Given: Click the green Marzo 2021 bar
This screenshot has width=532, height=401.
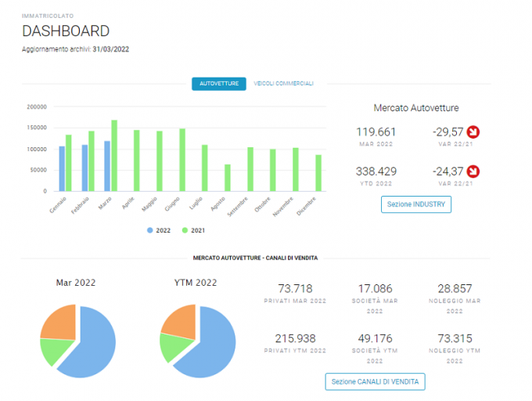Looking at the screenshot, I should point(114,156).
